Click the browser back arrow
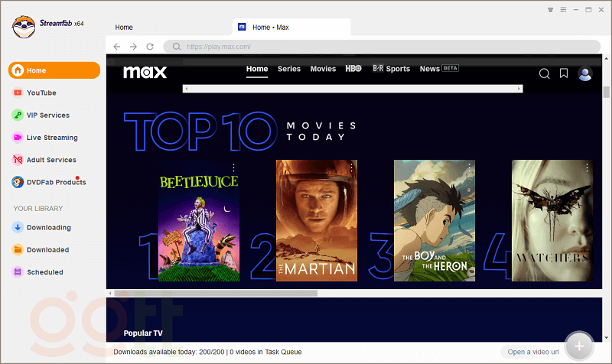The width and height of the screenshot is (612, 364). click(x=116, y=47)
